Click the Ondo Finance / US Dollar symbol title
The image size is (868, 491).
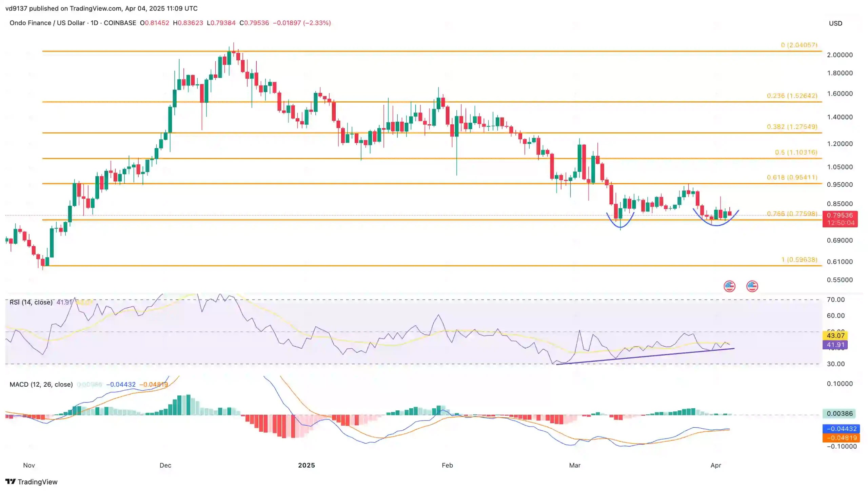pyautogui.click(x=47, y=23)
